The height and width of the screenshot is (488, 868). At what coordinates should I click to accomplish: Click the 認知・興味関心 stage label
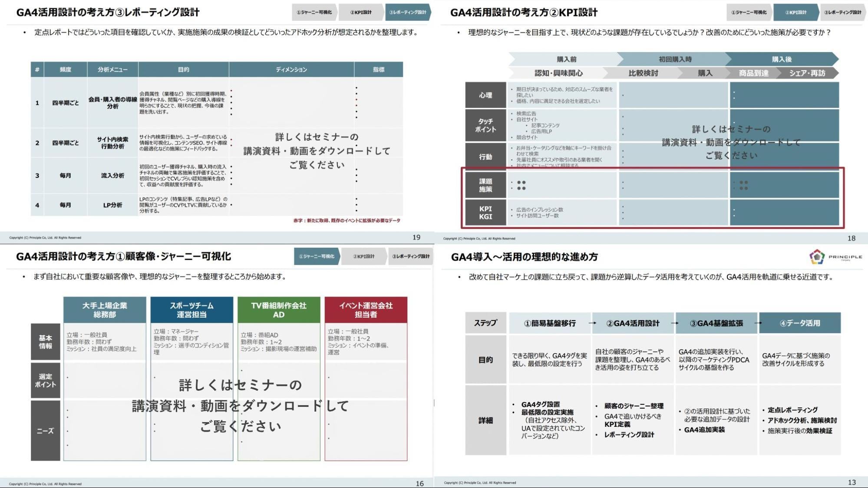pyautogui.click(x=558, y=73)
